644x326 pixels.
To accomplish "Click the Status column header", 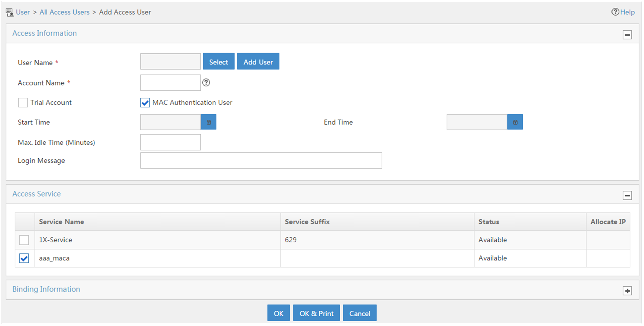I will pyautogui.click(x=530, y=222).
